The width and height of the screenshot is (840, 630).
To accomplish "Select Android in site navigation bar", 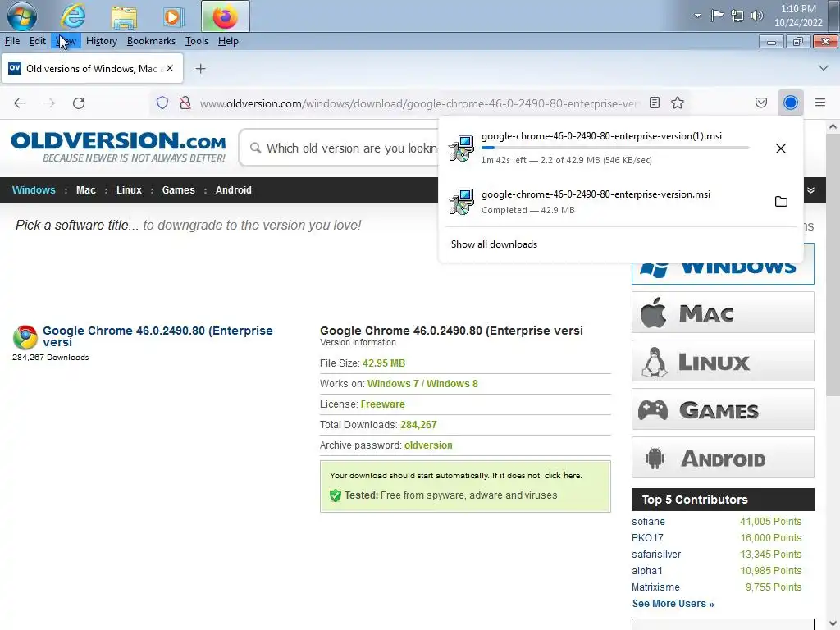I will pos(234,190).
